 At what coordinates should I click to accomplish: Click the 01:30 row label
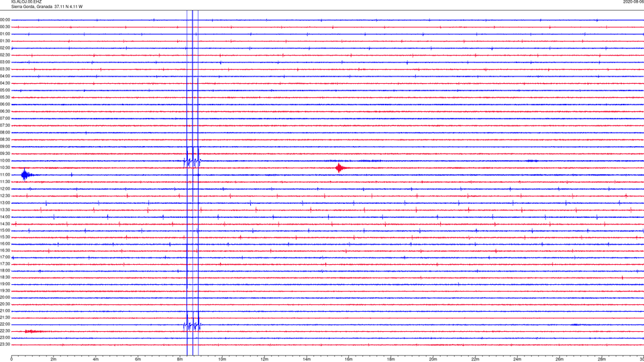point(5,41)
